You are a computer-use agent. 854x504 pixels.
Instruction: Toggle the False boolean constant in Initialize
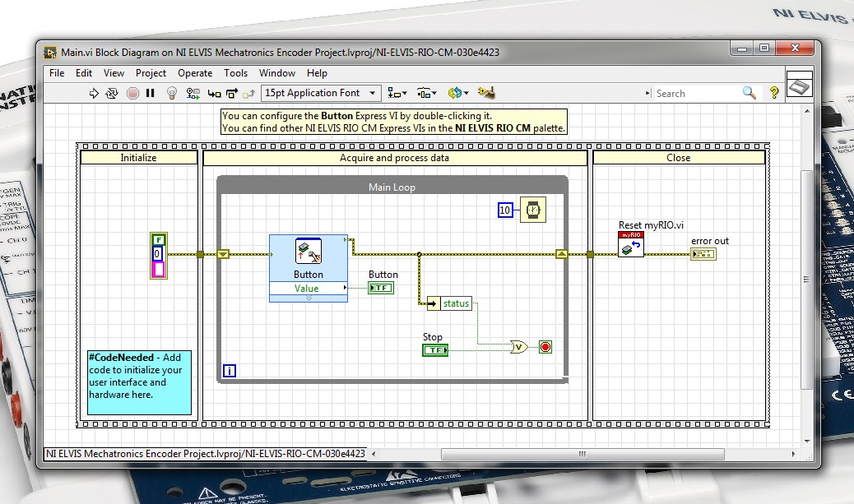pos(157,238)
